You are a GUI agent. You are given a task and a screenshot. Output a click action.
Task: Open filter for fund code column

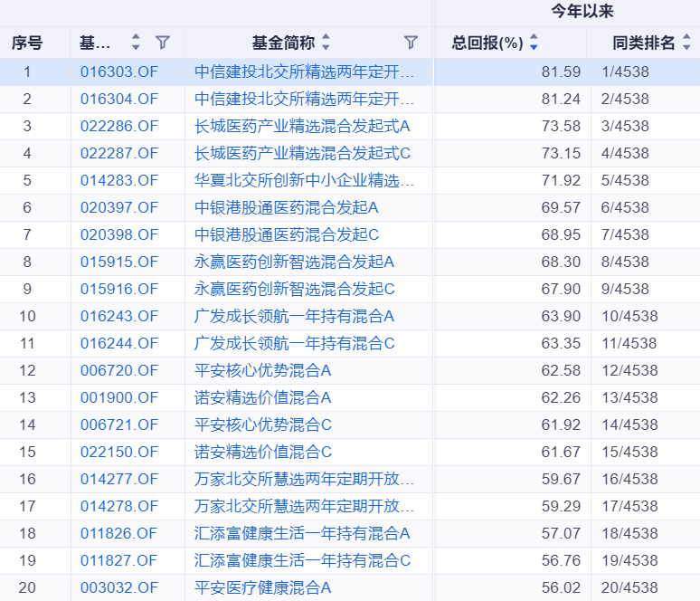click(x=163, y=43)
